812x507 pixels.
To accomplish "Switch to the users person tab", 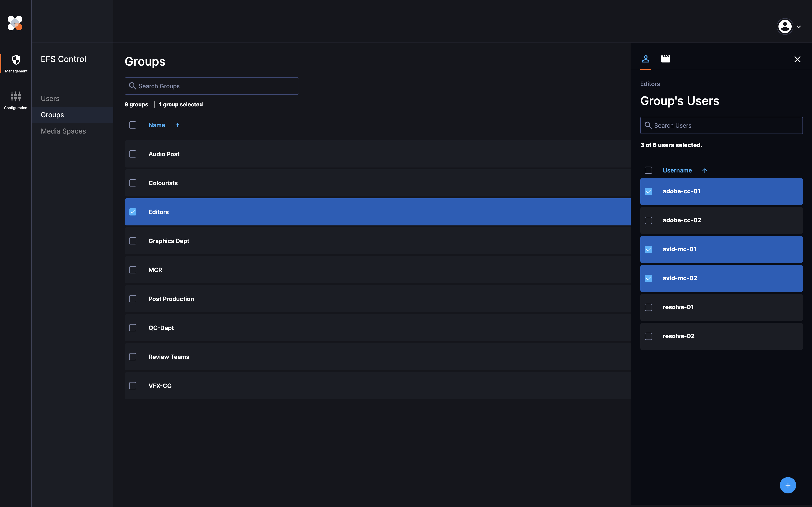I will 645,59.
